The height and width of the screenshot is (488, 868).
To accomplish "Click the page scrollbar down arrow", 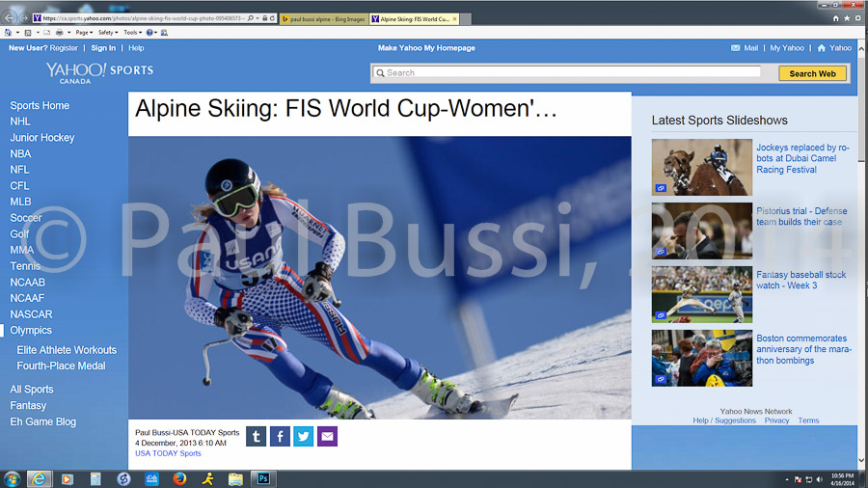I will click(861, 460).
